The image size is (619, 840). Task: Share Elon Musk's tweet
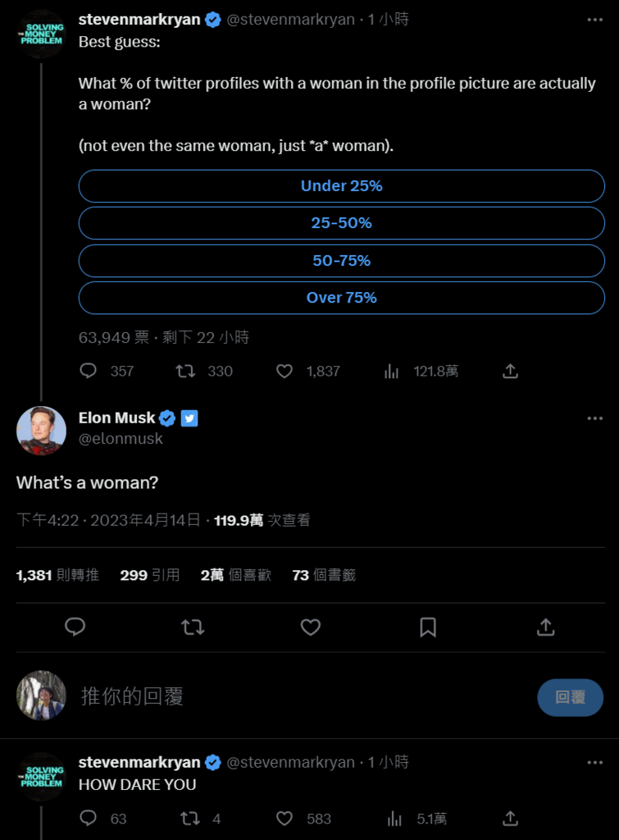click(x=545, y=628)
